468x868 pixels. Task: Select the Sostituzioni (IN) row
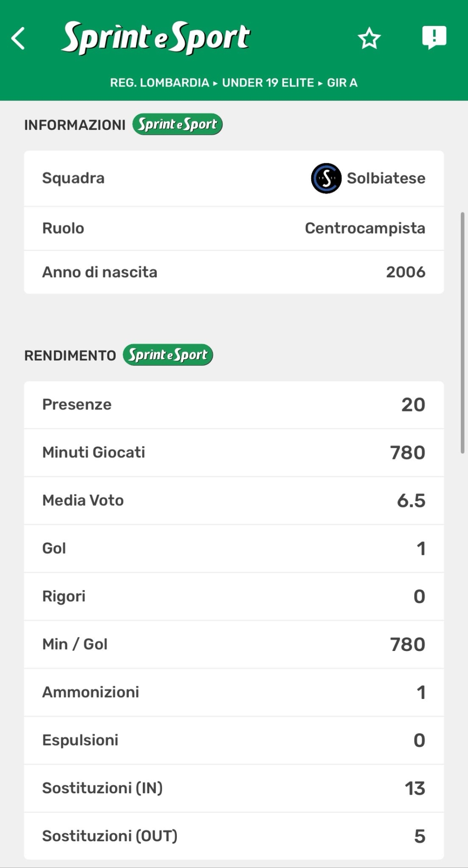tap(234, 788)
